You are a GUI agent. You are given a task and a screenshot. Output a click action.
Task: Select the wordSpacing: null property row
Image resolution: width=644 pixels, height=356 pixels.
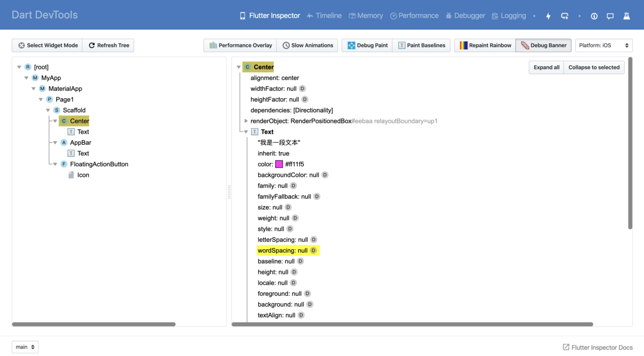[288, 251]
